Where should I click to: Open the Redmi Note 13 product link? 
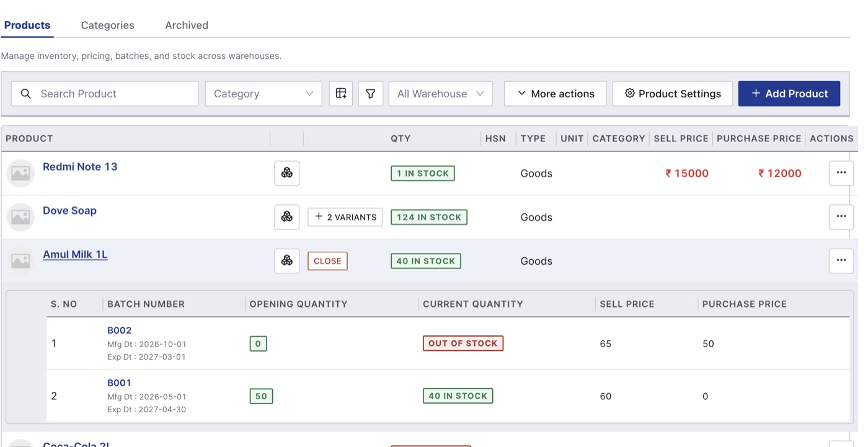tap(80, 167)
